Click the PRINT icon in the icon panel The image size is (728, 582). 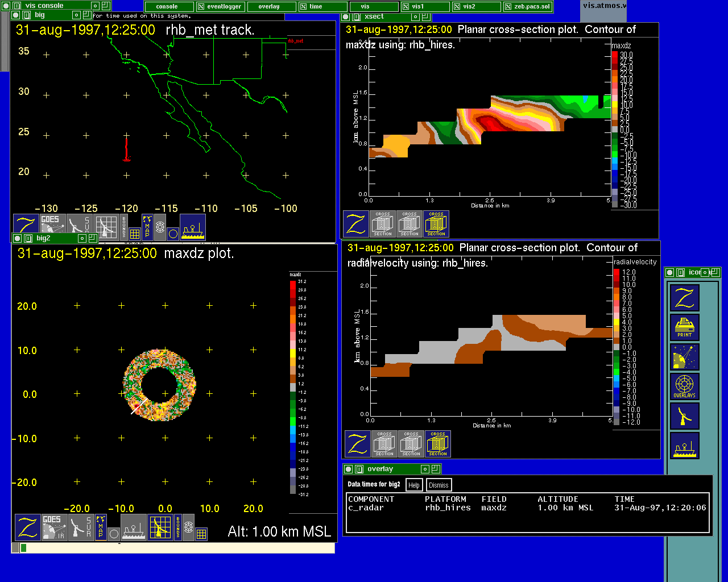(684, 327)
